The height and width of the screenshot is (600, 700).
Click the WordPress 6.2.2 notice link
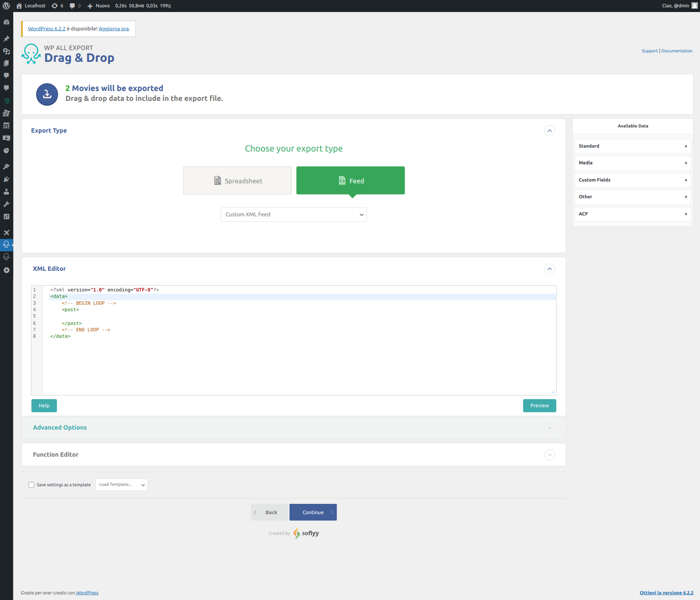pos(47,29)
